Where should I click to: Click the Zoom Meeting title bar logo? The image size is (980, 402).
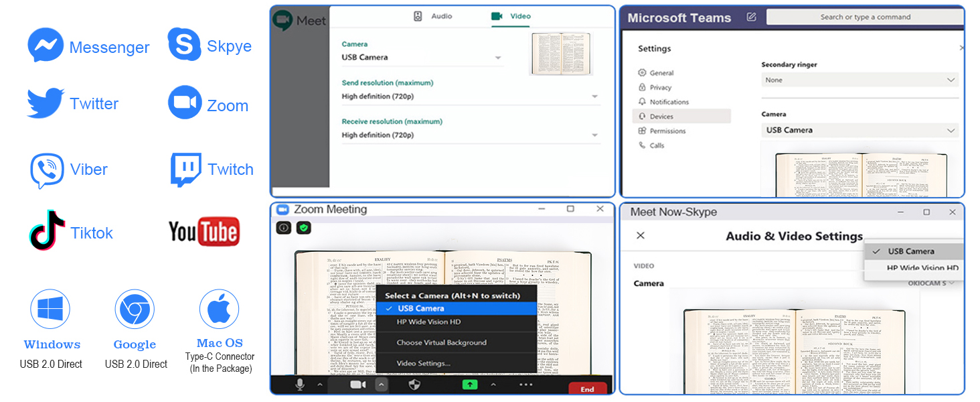point(282,209)
